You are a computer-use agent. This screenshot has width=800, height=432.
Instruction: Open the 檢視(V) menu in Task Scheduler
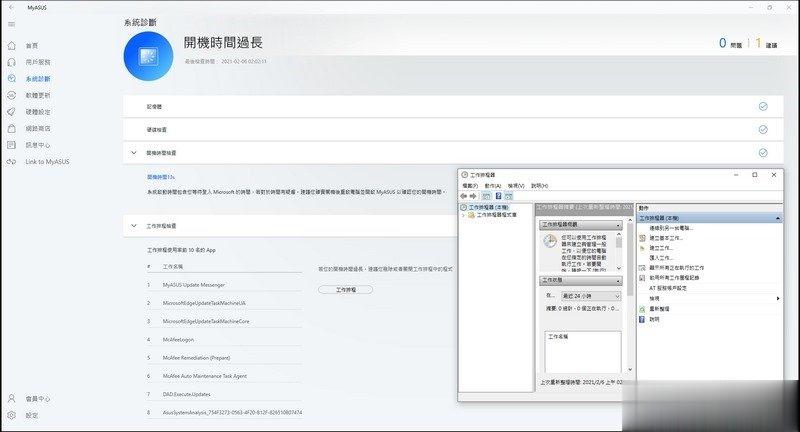point(516,186)
